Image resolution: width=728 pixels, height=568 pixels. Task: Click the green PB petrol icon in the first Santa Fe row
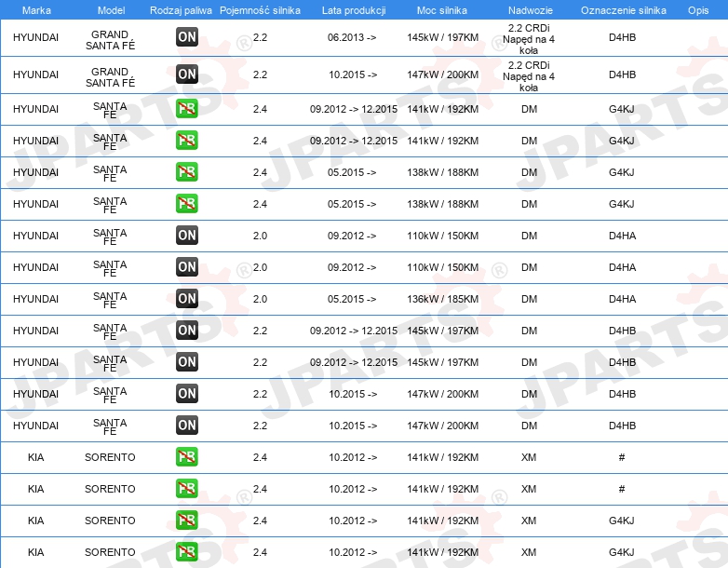[x=187, y=109]
